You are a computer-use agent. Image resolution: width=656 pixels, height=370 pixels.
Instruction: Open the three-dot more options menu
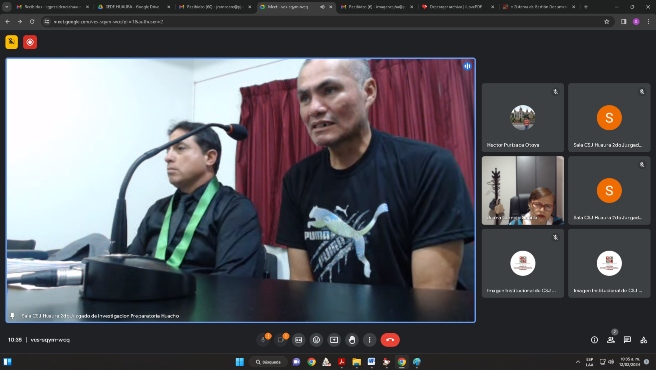369,340
